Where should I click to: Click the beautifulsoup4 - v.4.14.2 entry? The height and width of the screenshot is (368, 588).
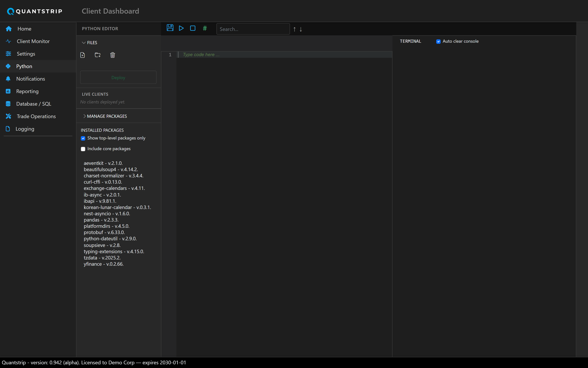111,169
